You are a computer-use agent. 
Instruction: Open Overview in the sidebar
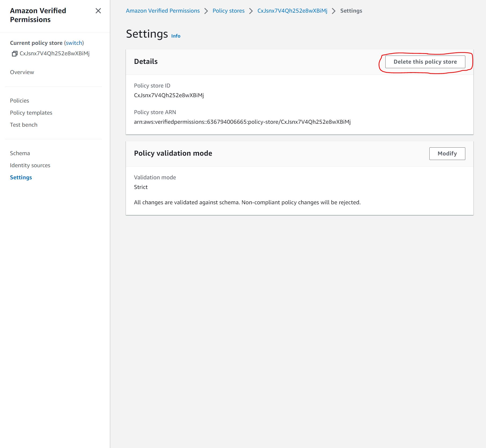[x=22, y=72]
